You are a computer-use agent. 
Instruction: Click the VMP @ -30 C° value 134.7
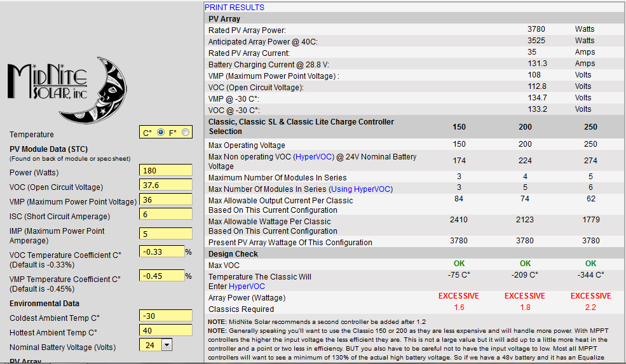[x=538, y=98]
